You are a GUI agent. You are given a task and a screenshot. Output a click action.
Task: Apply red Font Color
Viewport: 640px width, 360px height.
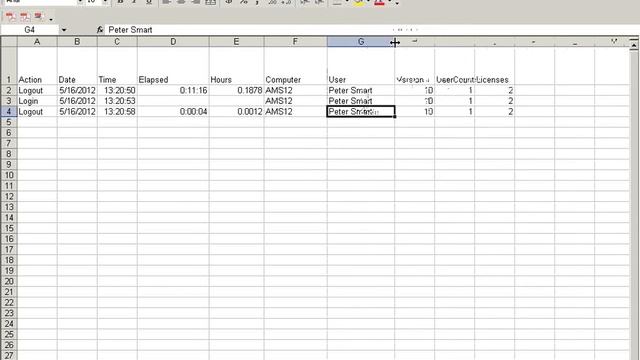(x=379, y=2)
